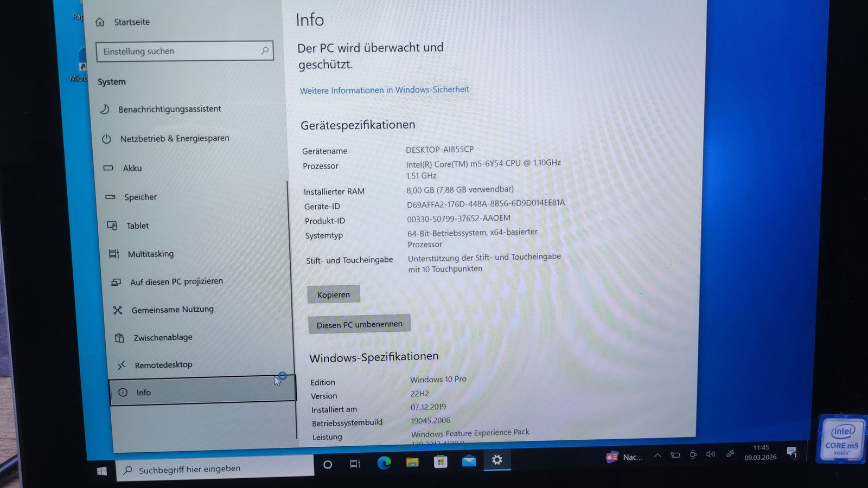Select the Speicher drive icon in sidebar
This screenshot has width=868, height=488.
coord(111,197)
